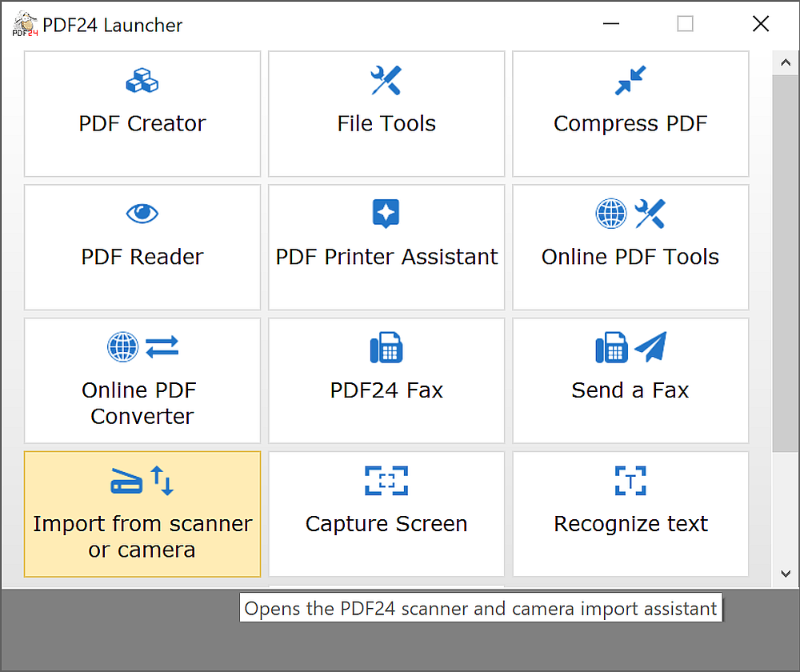Click the fax machine icon in Send a Fax
Image resolution: width=800 pixels, height=672 pixels.
(612, 347)
